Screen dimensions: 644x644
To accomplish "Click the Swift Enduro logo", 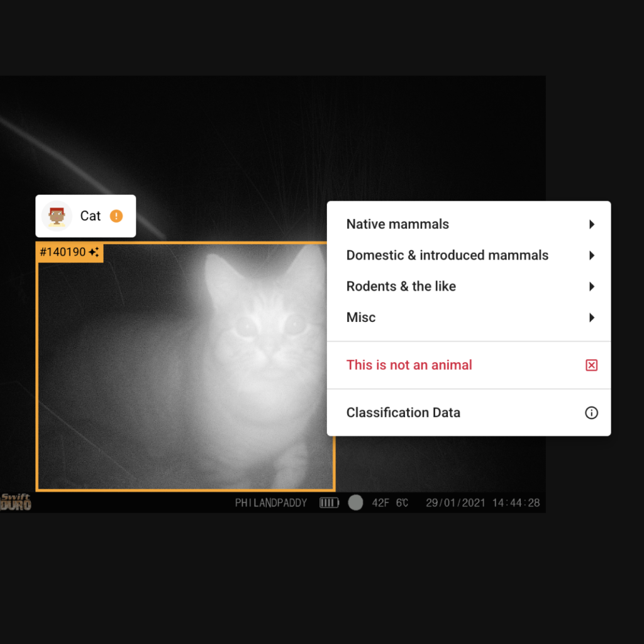I will (x=15, y=502).
